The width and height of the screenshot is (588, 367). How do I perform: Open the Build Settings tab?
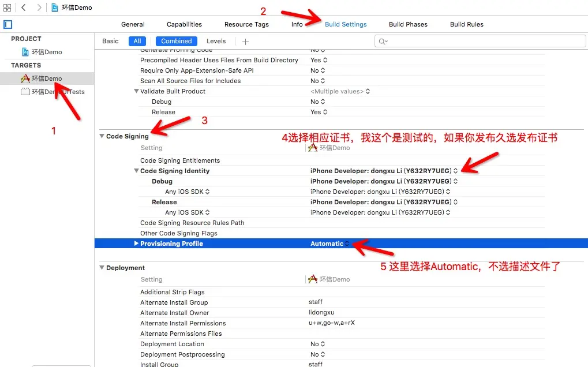pos(346,24)
